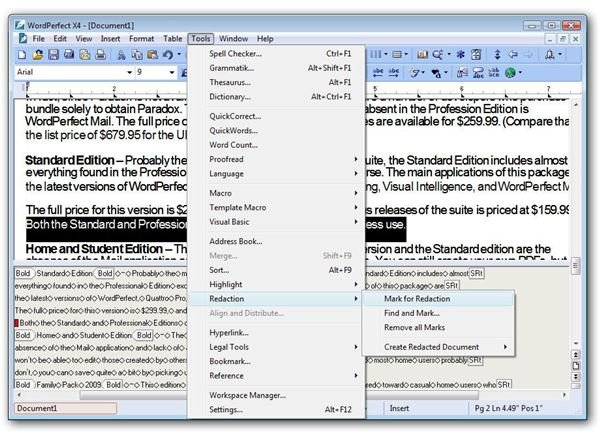Viewport: 600px width, 433px height.
Task: Open the Table menu
Action: (x=173, y=39)
